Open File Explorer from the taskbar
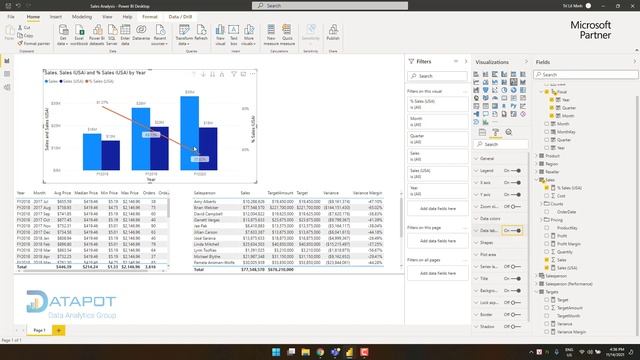 305,352
